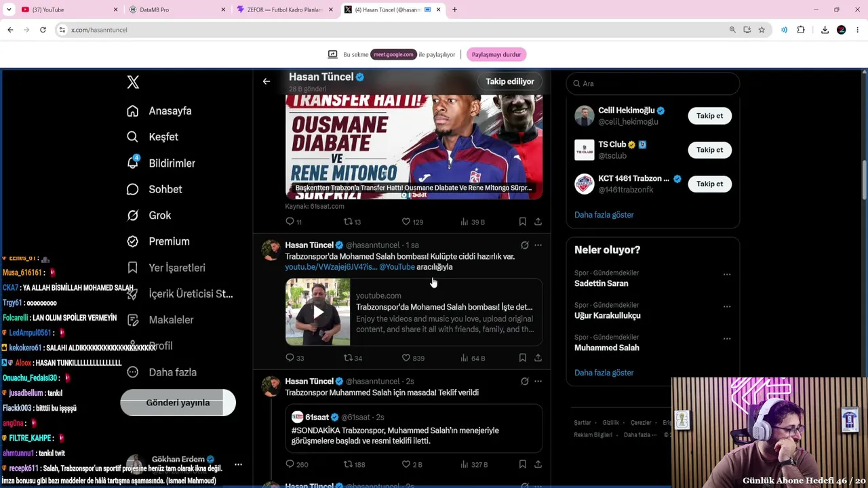Open options for the Sadettin Saran trend
This screenshot has width=868, height=488.
tap(727, 274)
